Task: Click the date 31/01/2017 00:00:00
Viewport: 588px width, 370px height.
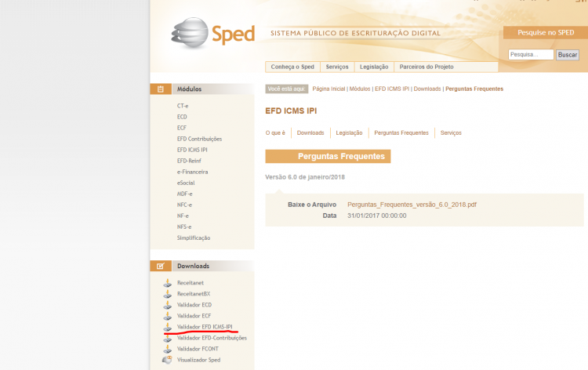Action: pos(377,216)
